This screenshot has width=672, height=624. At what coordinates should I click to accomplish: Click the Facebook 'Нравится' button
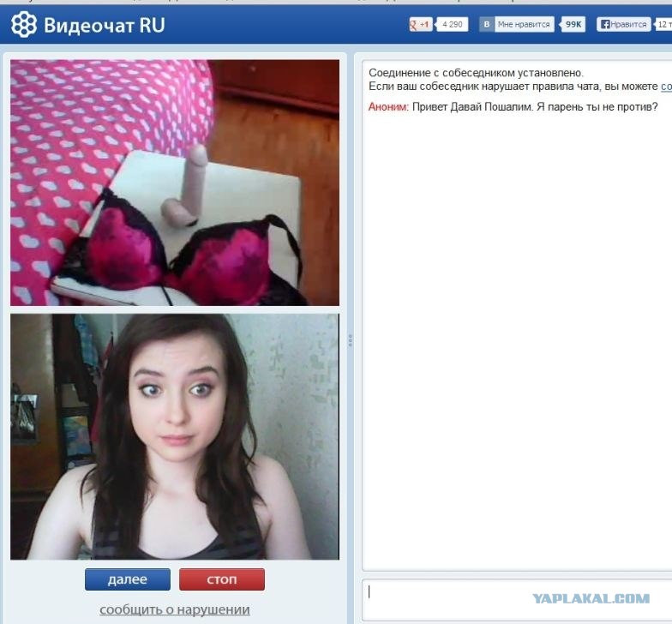[624, 24]
